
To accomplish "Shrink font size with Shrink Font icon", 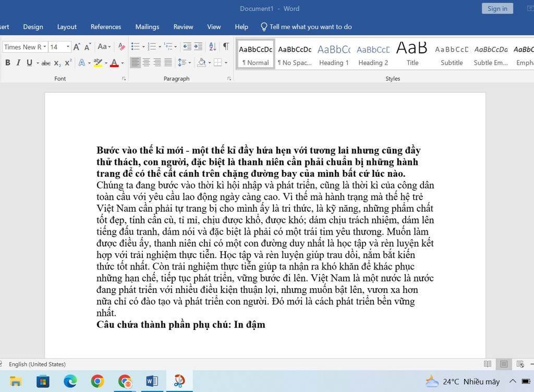I will pyautogui.click(x=88, y=46).
